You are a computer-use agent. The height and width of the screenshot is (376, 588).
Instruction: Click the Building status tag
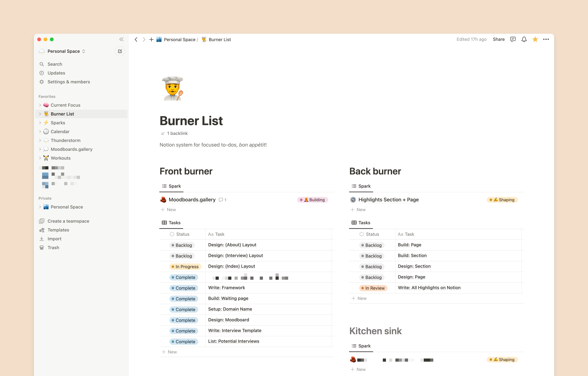pyautogui.click(x=313, y=200)
